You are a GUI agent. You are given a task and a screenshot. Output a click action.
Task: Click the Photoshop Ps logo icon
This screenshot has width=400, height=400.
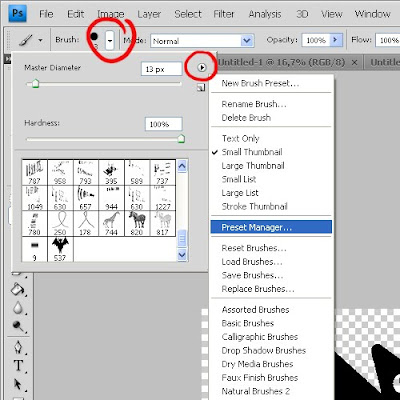tap(18, 14)
